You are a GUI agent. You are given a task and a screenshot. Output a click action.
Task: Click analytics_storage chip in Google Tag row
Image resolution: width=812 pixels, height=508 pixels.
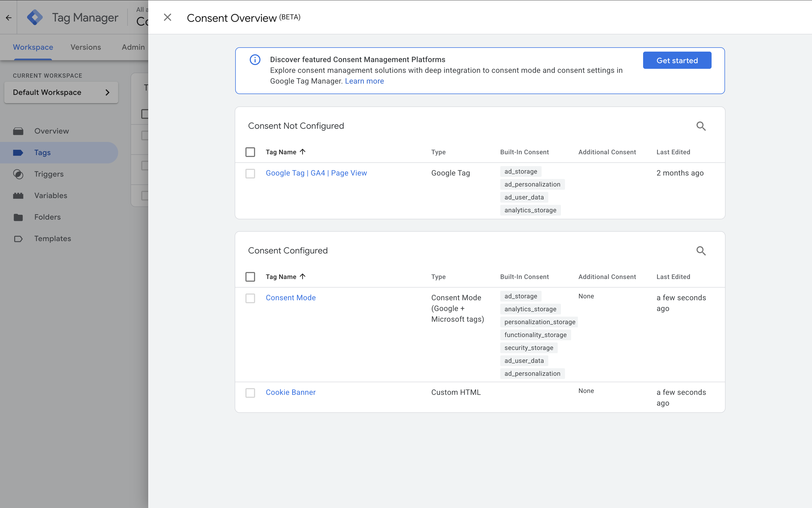point(530,210)
